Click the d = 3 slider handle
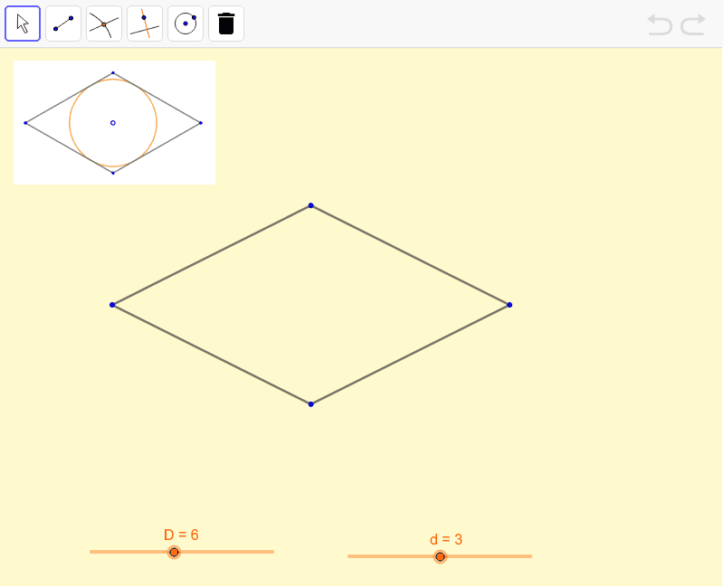Viewport: 724px width, 588px height. pos(440,556)
